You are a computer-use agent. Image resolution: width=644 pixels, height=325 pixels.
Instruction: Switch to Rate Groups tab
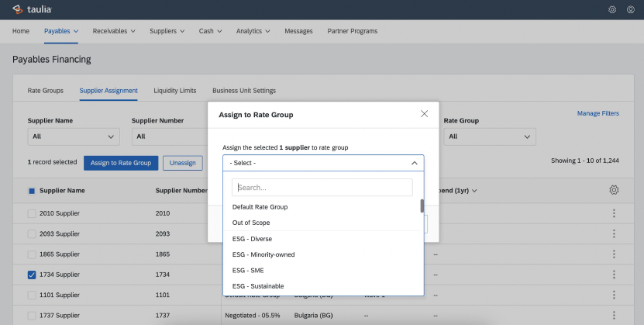46,91
